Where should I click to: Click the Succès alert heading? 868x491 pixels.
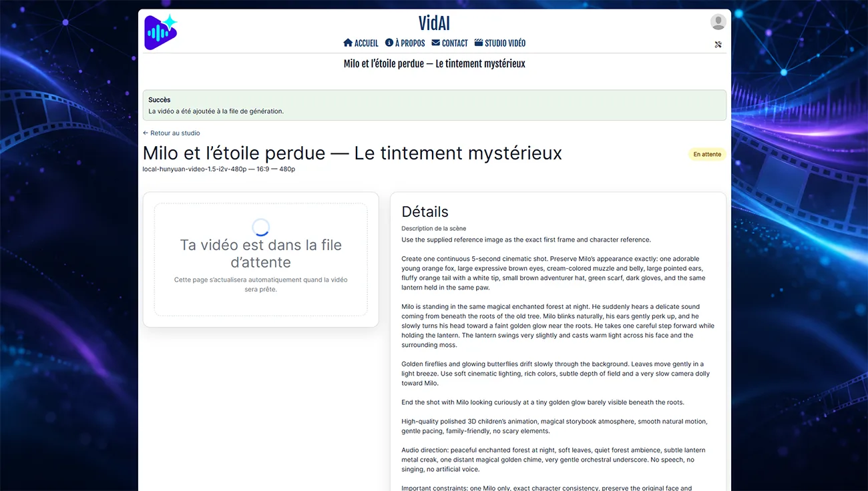coord(160,100)
